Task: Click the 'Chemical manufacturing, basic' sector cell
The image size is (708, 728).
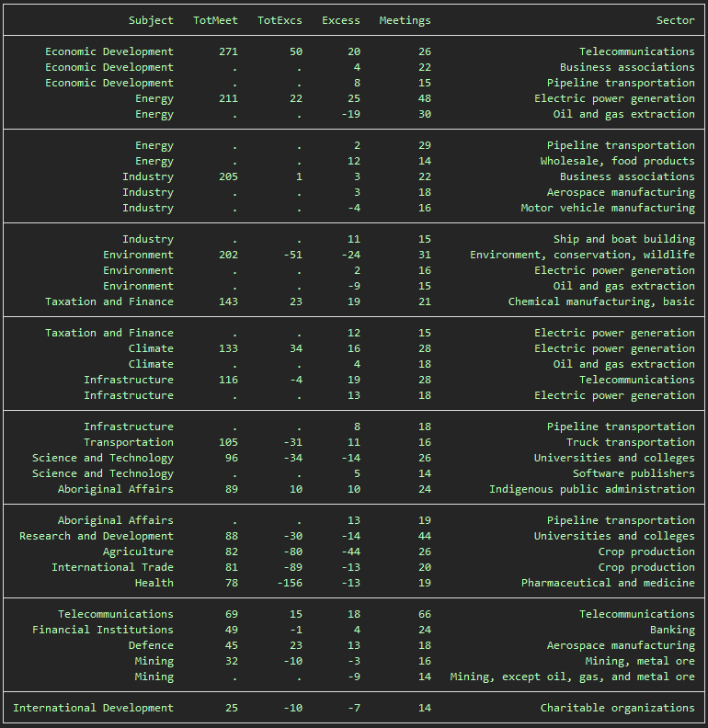Action: 601,301
